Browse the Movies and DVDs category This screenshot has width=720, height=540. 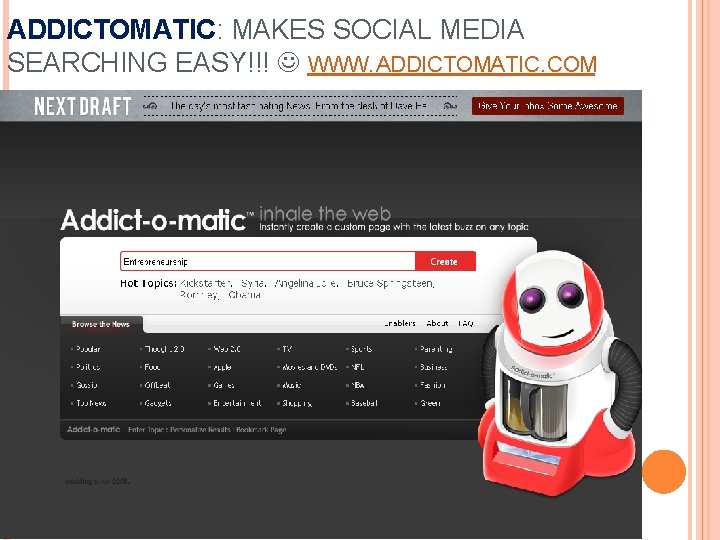tap(309, 367)
